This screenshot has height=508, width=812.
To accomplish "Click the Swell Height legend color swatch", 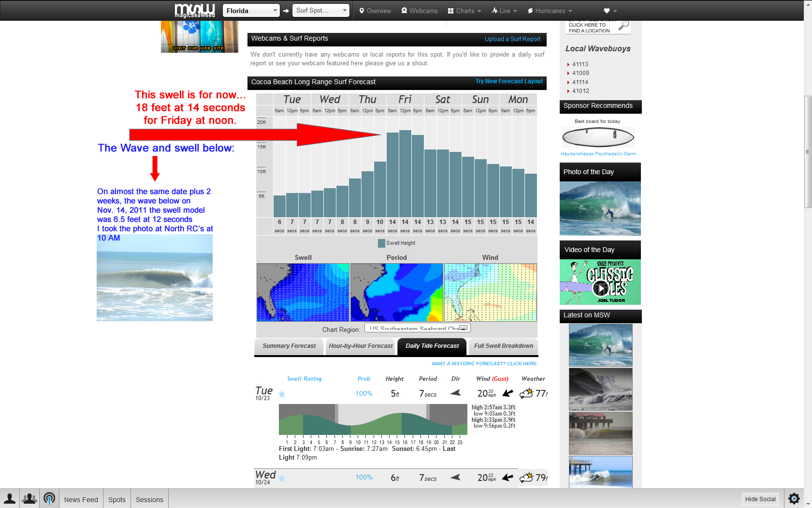I will click(381, 243).
